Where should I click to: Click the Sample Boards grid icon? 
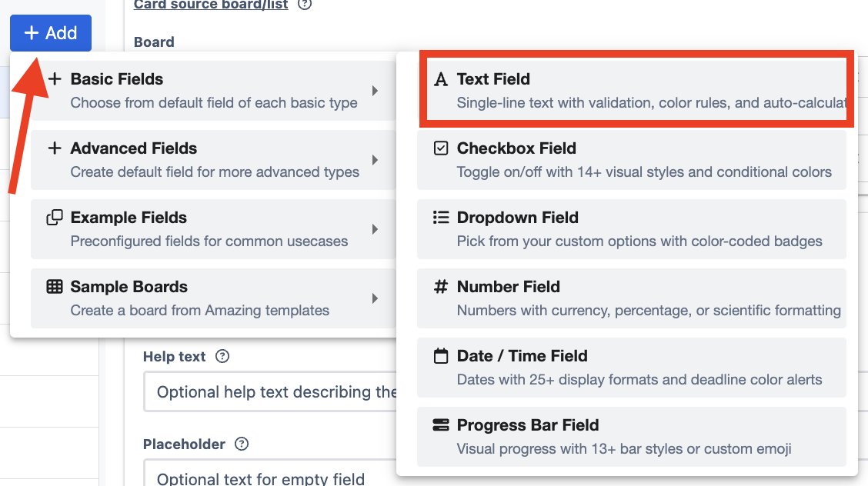55,287
